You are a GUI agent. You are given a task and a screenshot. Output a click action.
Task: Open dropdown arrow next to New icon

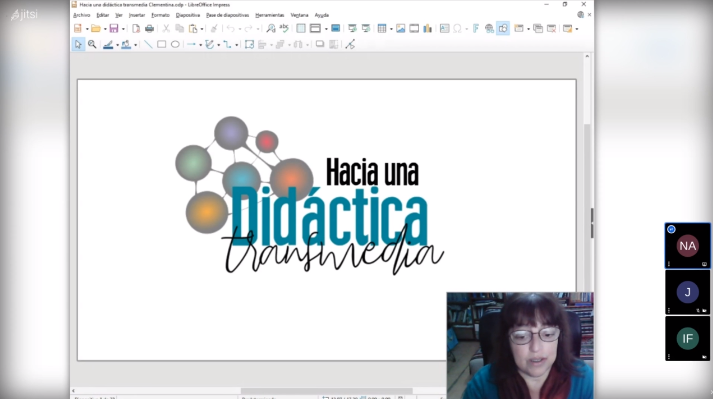(87, 29)
